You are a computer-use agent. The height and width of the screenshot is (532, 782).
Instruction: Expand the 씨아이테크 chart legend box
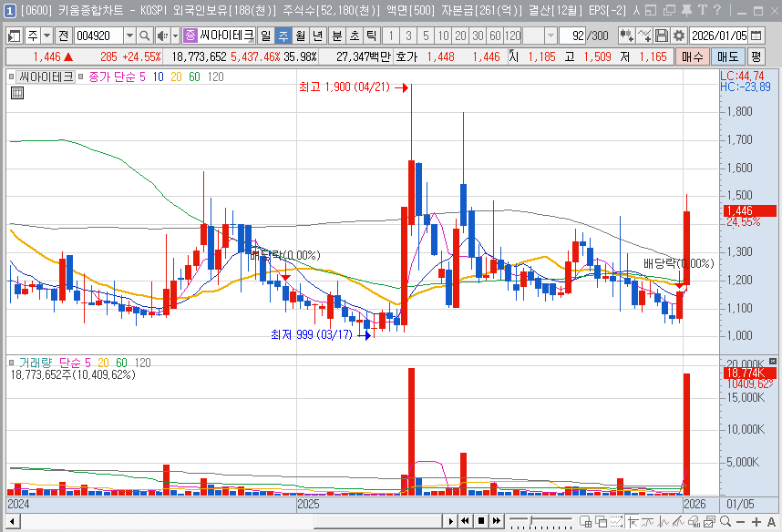pyautogui.click(x=46, y=77)
